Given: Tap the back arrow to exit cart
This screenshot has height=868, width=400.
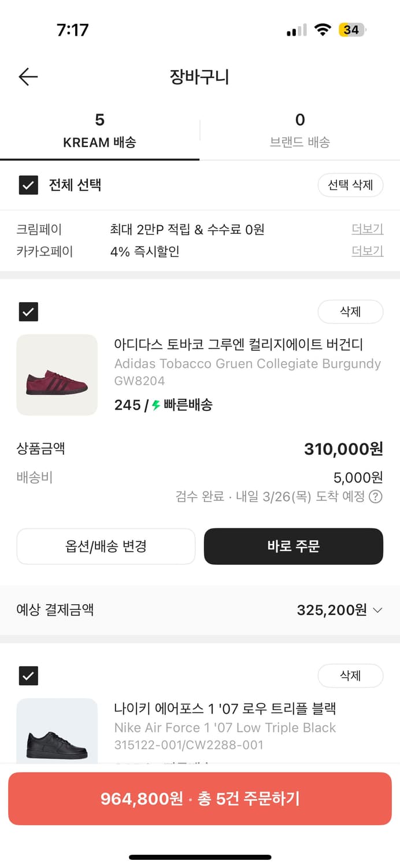Looking at the screenshot, I should [28, 76].
